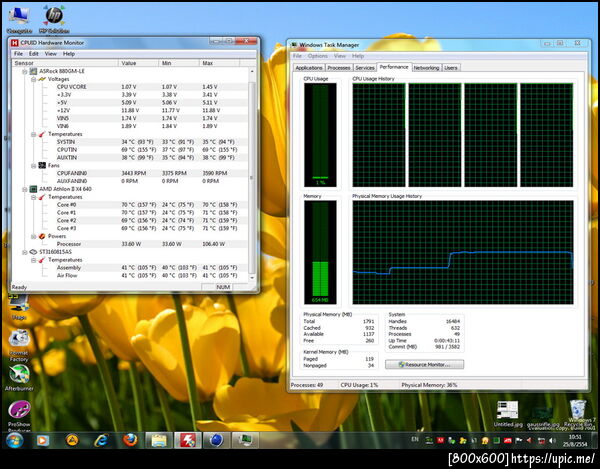Open HWMonitor File menu

(x=18, y=54)
